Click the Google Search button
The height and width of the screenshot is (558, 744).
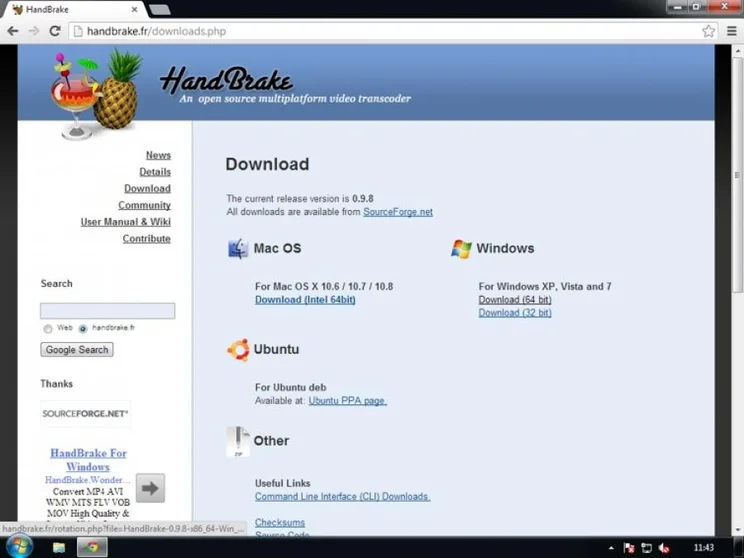(77, 350)
